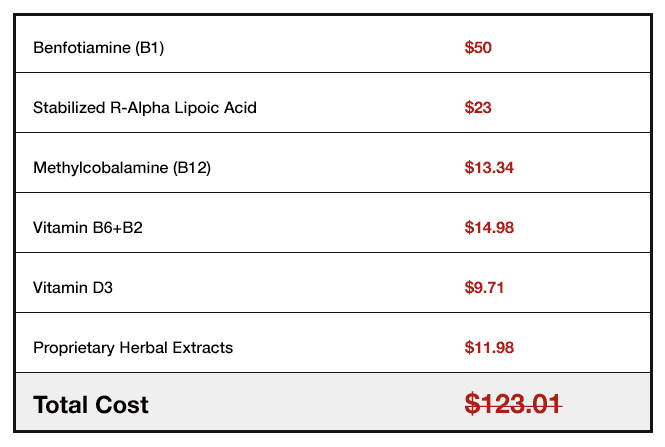Click the Methylcobalamine (B12) label

[122, 168]
